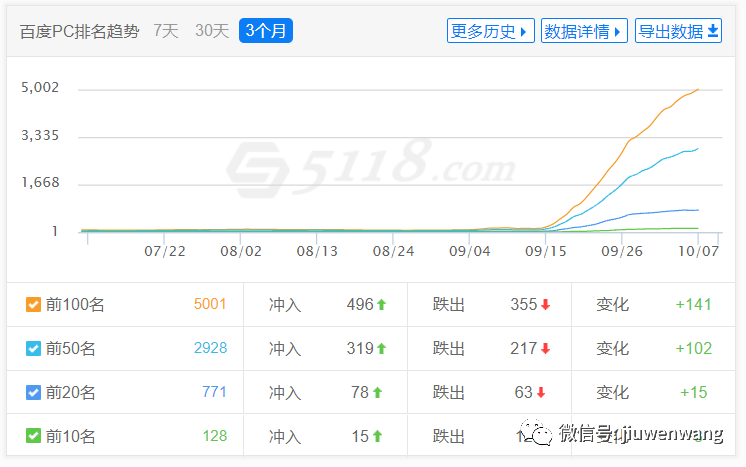Viewport: 746px width, 467px height.
Task: Click the 3,335 y-axis label
Action: [40, 136]
